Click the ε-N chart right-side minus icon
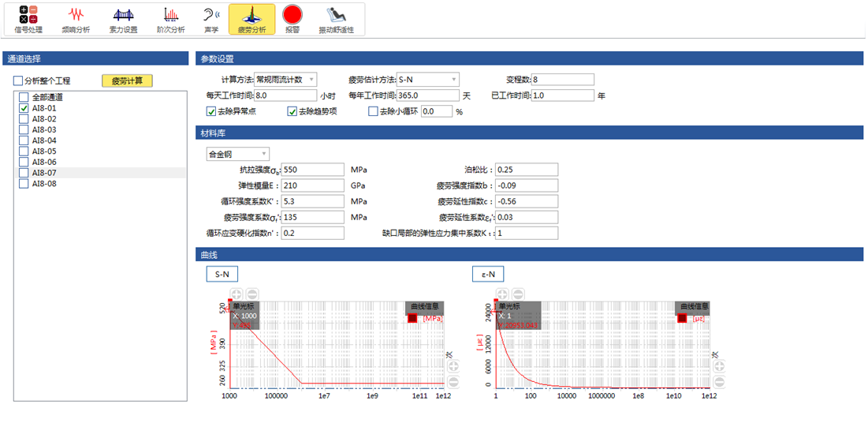Viewport: 868px width, 423px height. coord(718,381)
